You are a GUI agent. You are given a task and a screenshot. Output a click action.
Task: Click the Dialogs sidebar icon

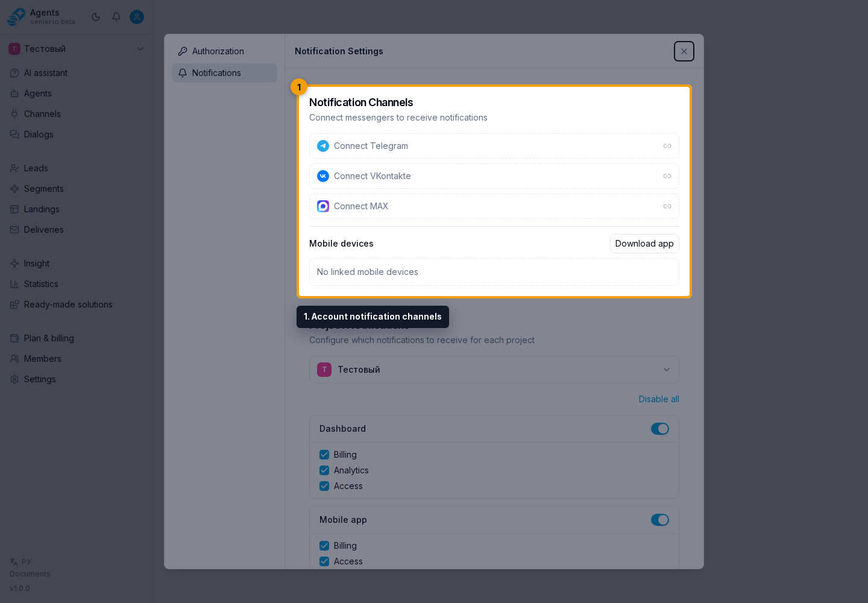14,134
